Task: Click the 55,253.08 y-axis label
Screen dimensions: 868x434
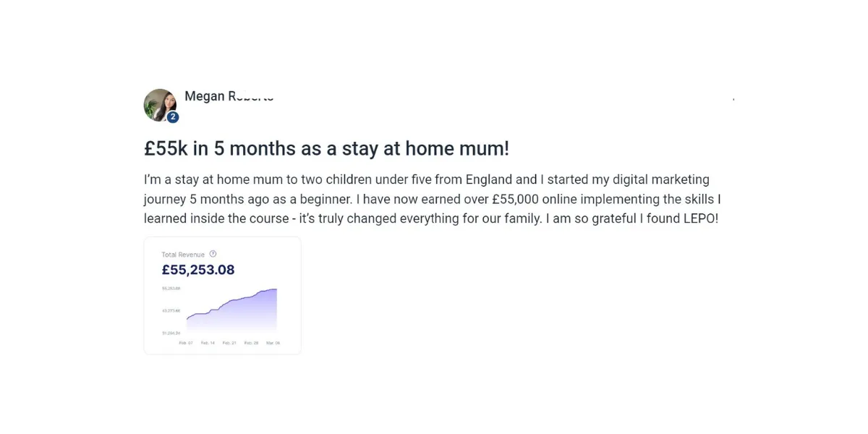Action: tap(171, 288)
